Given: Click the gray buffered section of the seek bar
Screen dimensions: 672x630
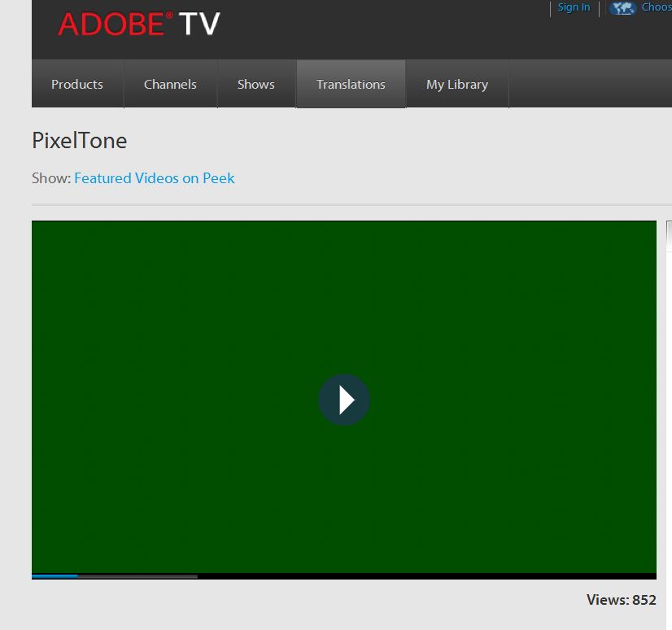Looking at the screenshot, I should coord(138,575).
